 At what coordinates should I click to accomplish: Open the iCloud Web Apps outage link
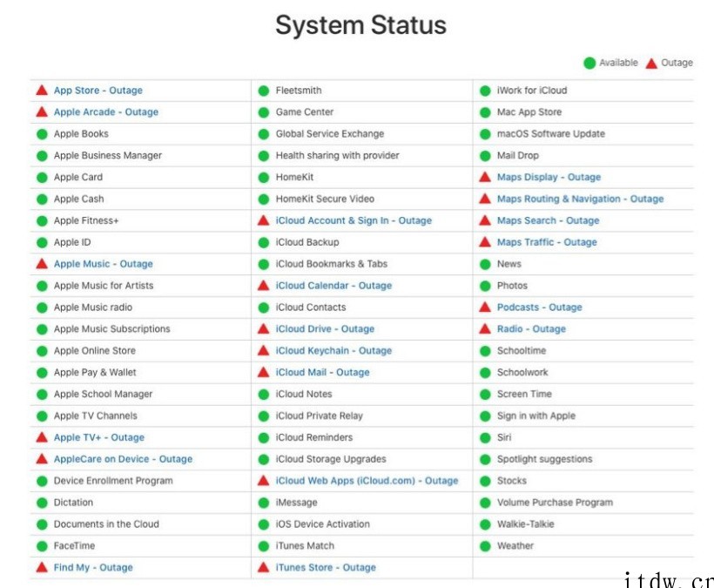pyautogui.click(x=367, y=481)
